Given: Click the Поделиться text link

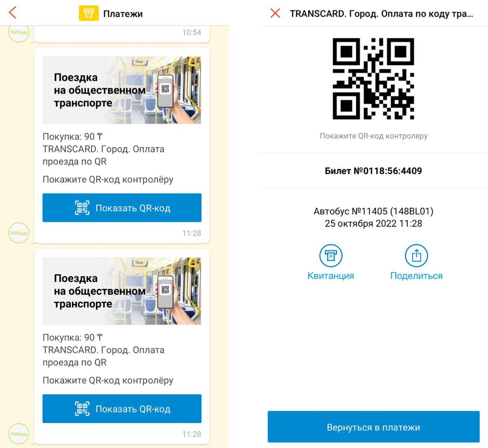Looking at the screenshot, I should coord(416,275).
